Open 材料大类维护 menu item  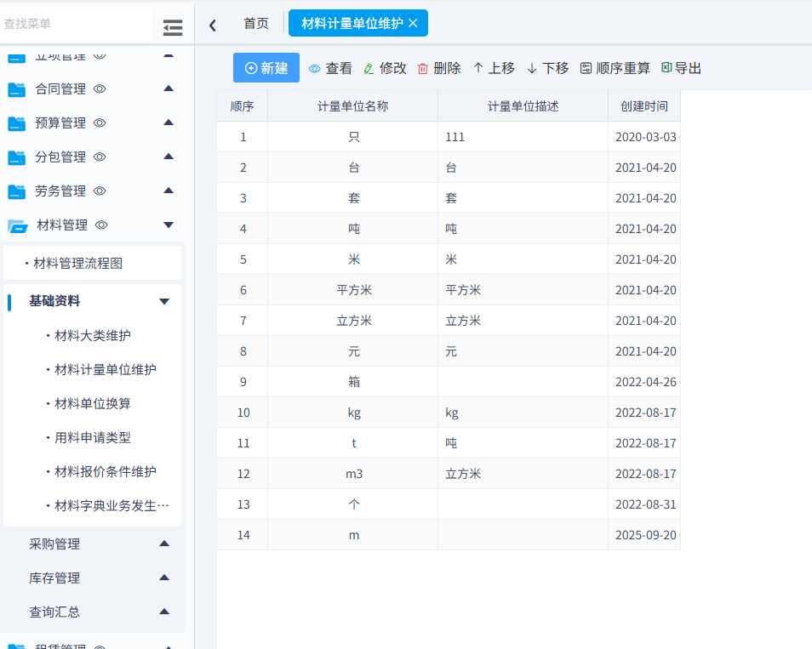(93, 336)
